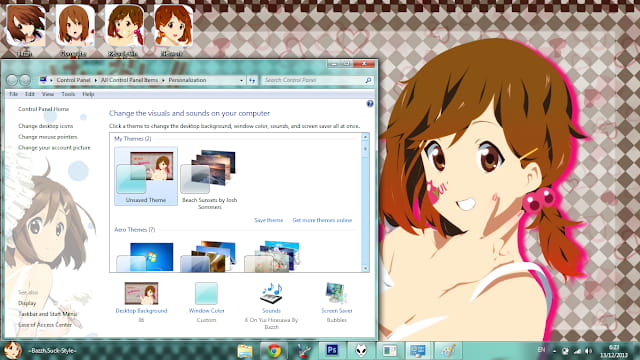The width and height of the screenshot is (640, 360).
Task: Open Desktop Background settings icon
Action: click(x=141, y=293)
